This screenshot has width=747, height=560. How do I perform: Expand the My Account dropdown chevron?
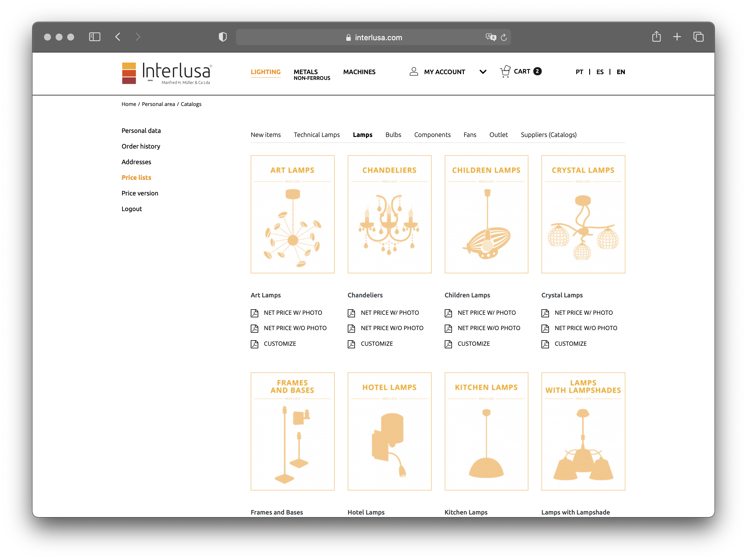(x=483, y=72)
